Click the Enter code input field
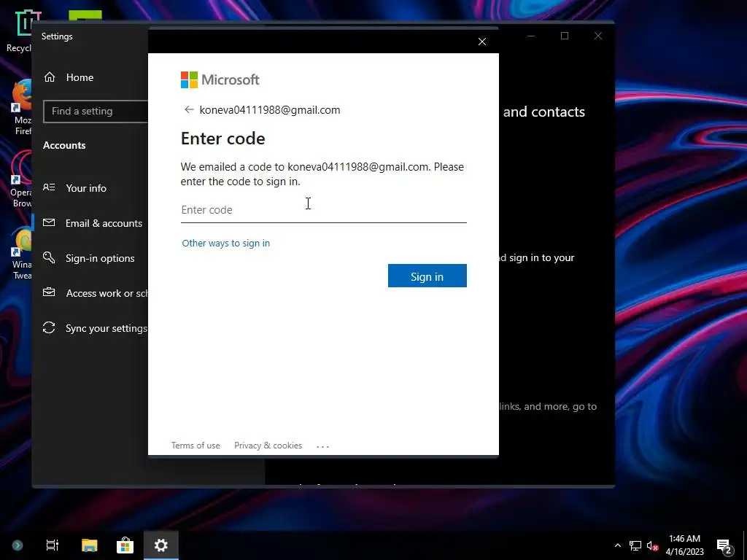The height and width of the screenshot is (560, 747). click(x=323, y=210)
